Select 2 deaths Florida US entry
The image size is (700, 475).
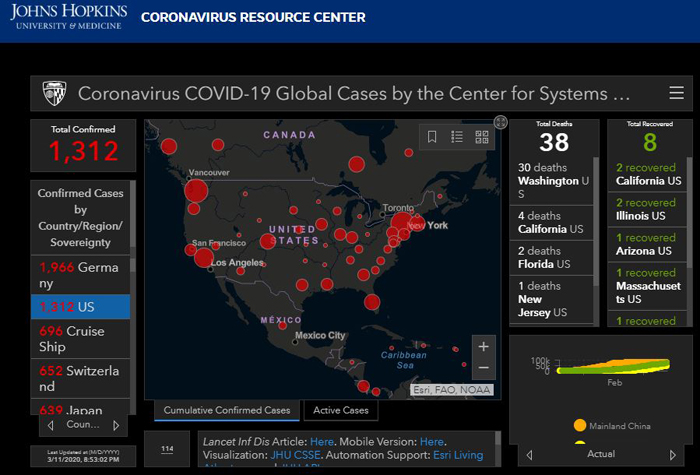pyautogui.click(x=551, y=258)
